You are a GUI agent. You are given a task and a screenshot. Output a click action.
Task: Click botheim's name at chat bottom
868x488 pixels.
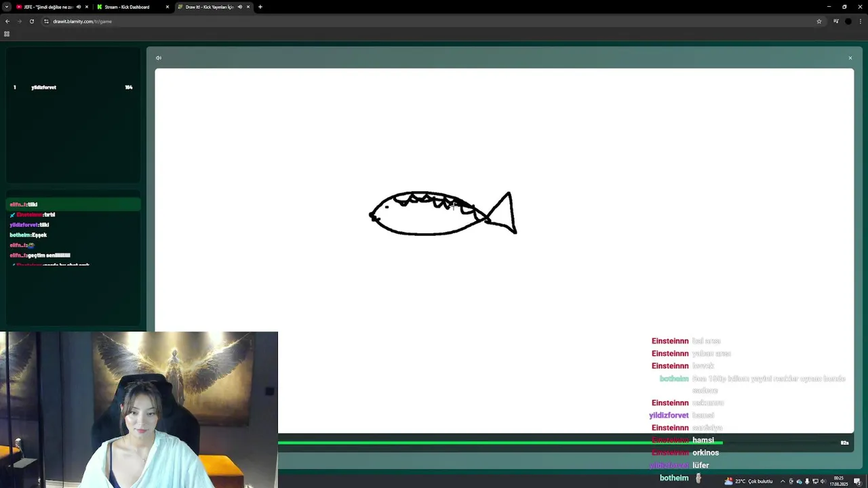tap(674, 478)
